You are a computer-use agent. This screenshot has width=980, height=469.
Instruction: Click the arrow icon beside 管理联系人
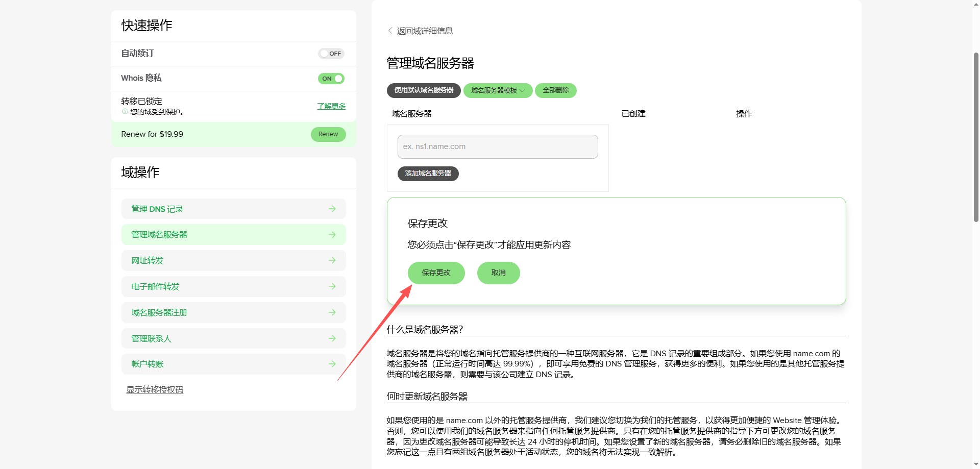tap(332, 338)
